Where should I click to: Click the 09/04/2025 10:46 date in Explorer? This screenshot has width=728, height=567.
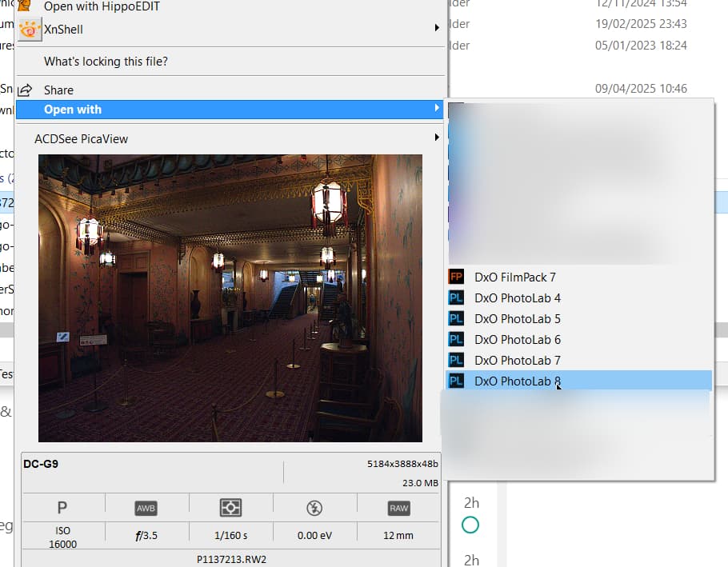[641, 89]
